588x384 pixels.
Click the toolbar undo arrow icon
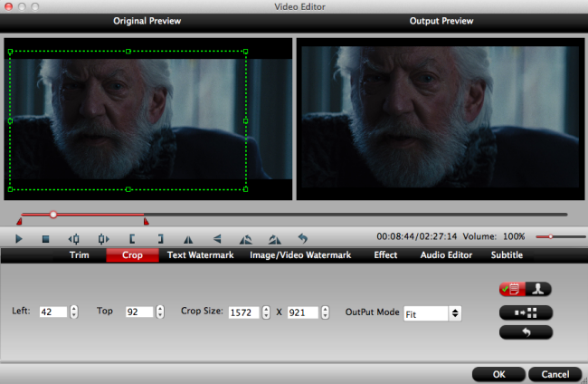pos(303,238)
